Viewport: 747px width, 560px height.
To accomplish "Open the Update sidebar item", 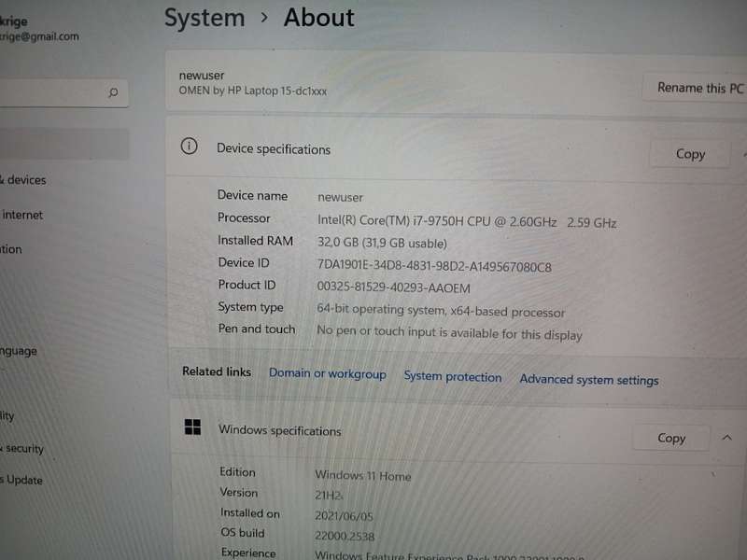I will pyautogui.click(x=21, y=480).
